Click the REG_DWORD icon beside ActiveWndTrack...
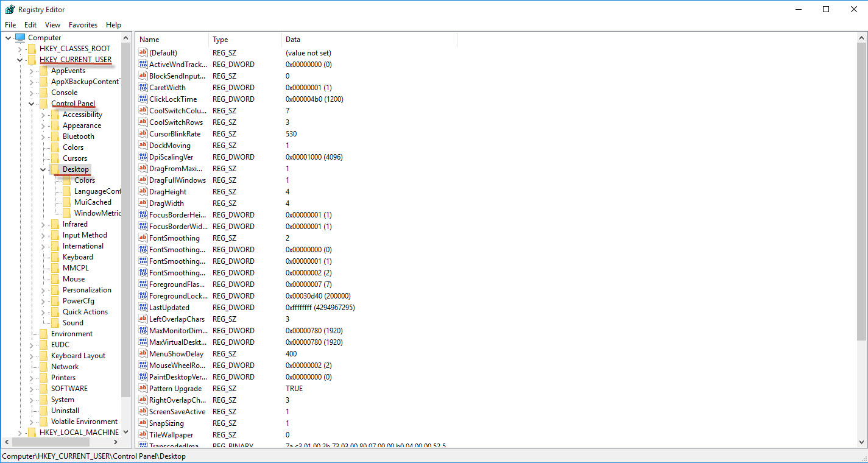Screen dimensions: 868x463 pos(143,64)
